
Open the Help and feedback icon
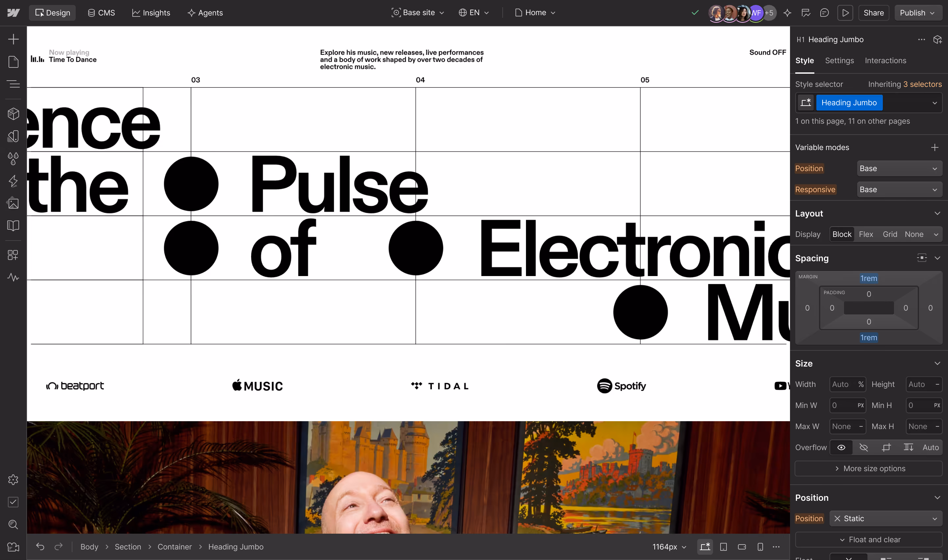tap(13, 547)
